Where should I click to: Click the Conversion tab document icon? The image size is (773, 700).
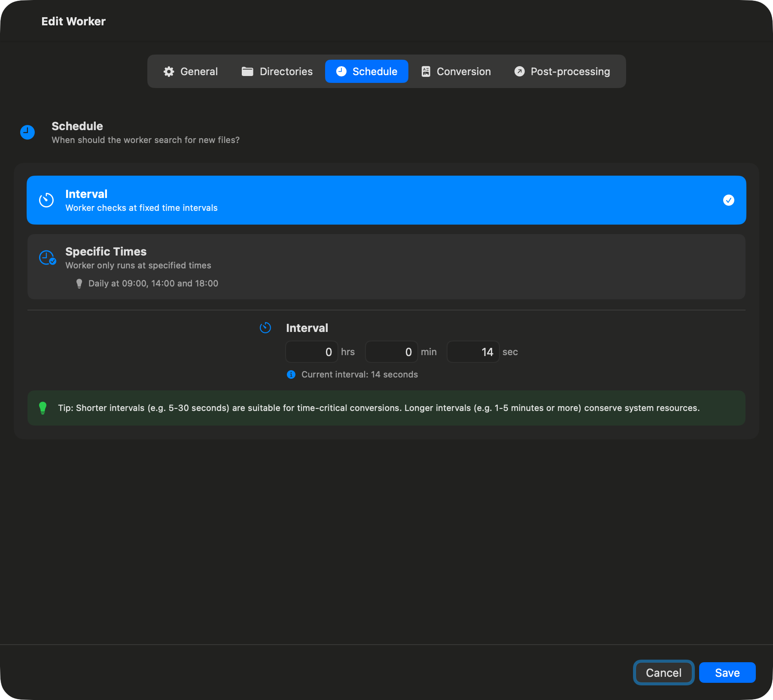click(426, 72)
